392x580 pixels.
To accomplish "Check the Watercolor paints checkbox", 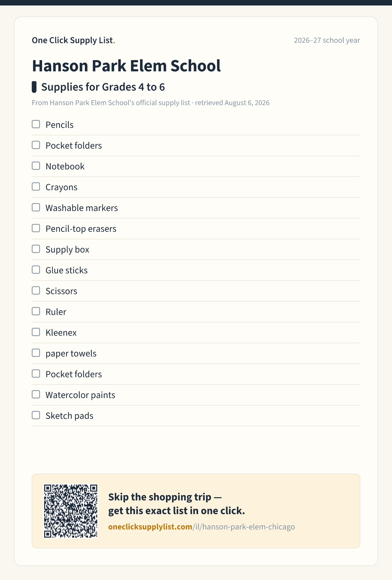I will coord(36,394).
